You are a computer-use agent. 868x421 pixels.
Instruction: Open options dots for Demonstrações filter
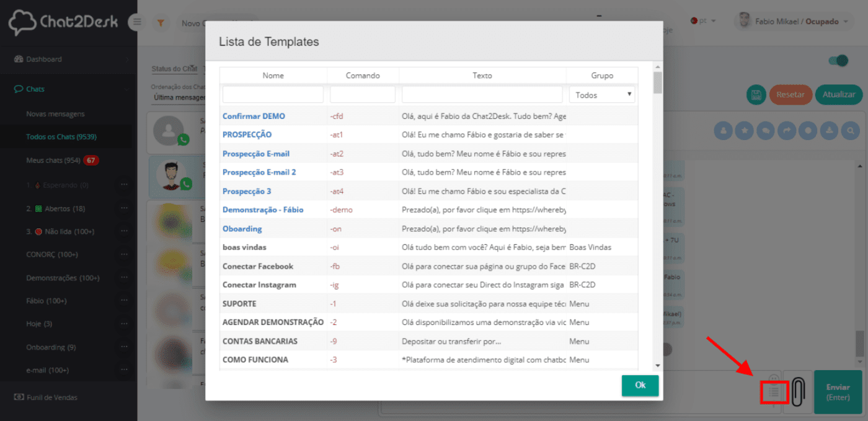point(124,278)
